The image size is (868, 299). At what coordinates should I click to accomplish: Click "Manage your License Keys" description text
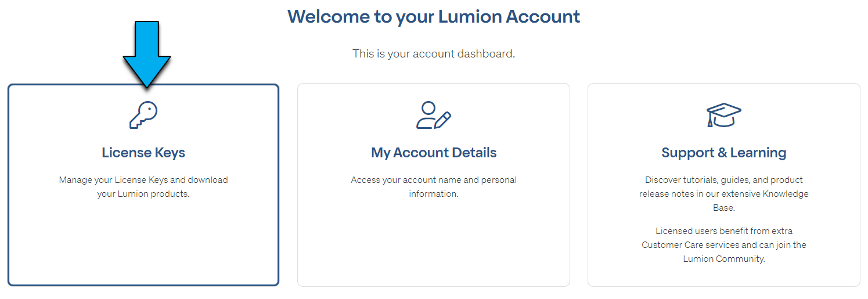click(x=143, y=180)
